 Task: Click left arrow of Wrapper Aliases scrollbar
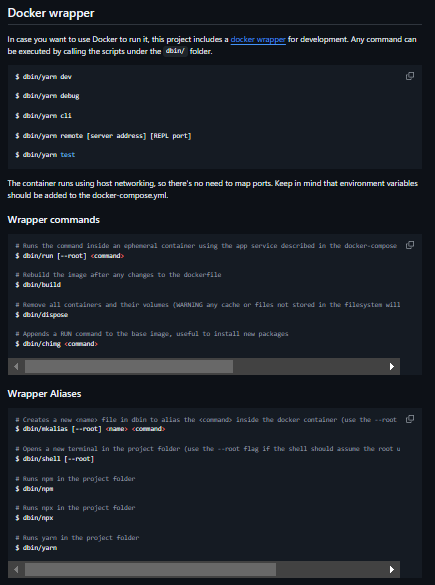[x=16, y=569]
